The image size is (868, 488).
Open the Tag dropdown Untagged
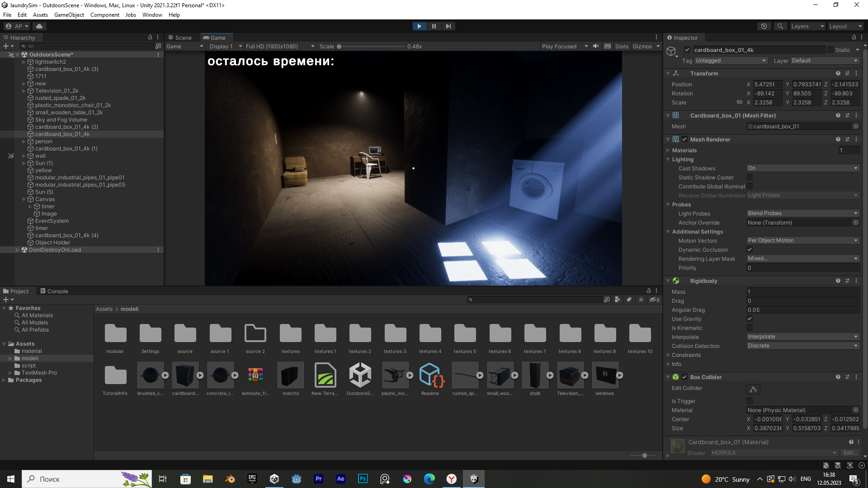pyautogui.click(x=731, y=61)
